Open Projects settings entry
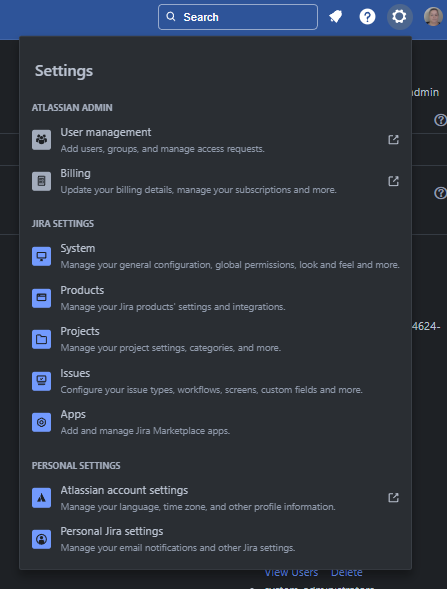Image resolution: width=447 pixels, height=589 pixels. [215, 339]
